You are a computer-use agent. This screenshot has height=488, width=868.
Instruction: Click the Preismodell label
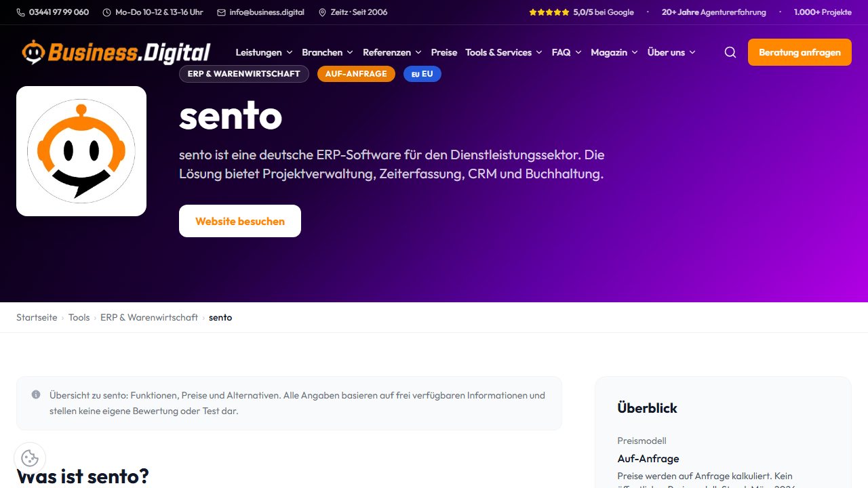[642, 441]
